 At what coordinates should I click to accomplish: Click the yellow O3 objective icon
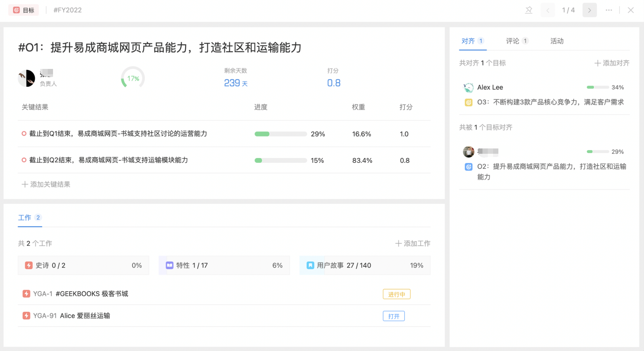click(x=468, y=103)
